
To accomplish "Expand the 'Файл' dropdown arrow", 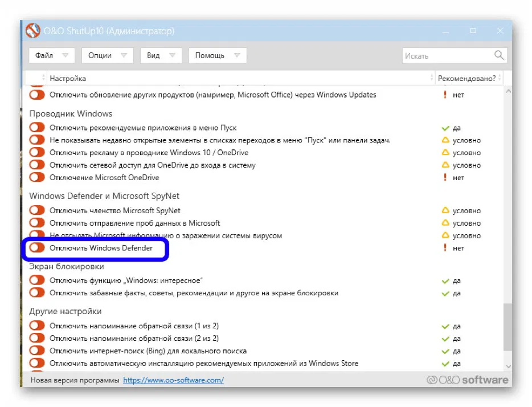I will tap(67, 55).
